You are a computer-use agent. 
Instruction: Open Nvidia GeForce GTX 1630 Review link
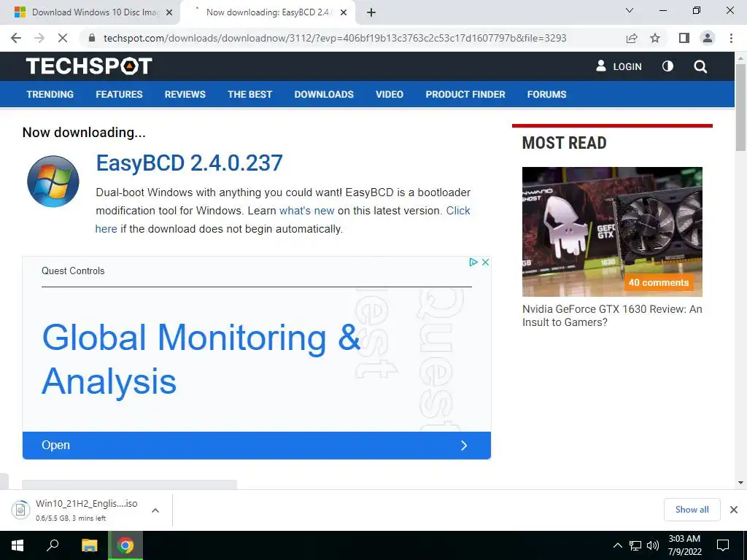click(x=612, y=316)
